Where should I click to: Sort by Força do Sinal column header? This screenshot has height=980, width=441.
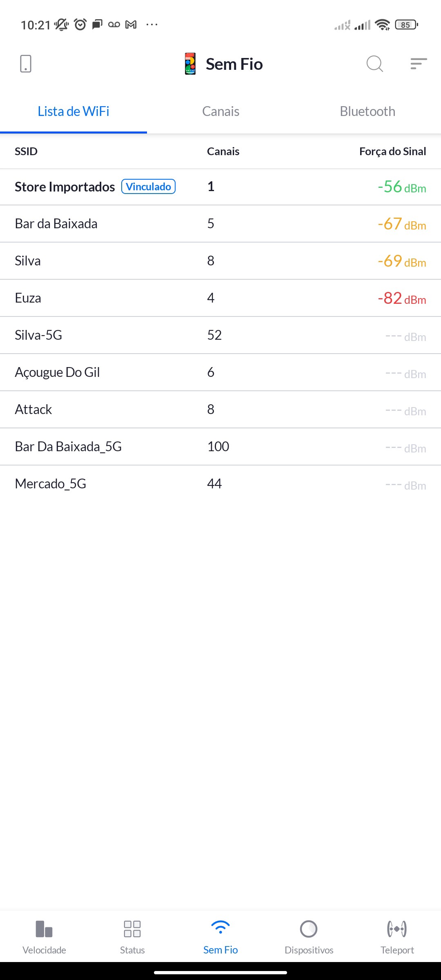point(392,151)
